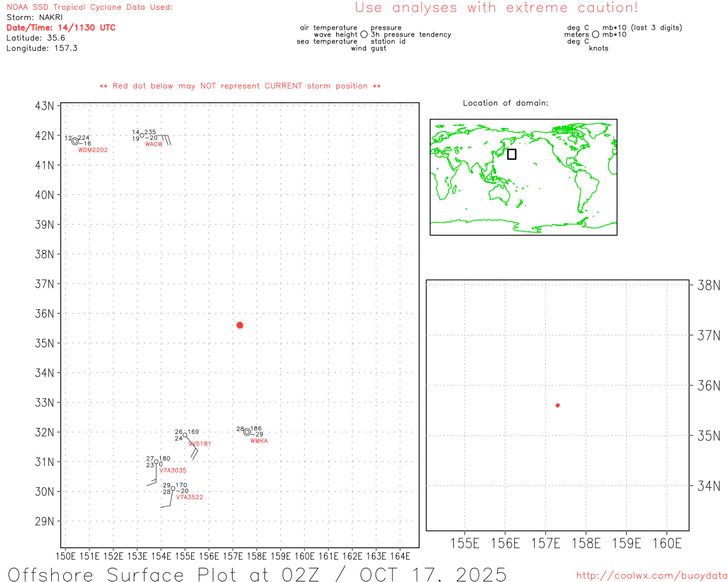
Task: Click the V7A3522 station circle marker
Action: coord(173,489)
